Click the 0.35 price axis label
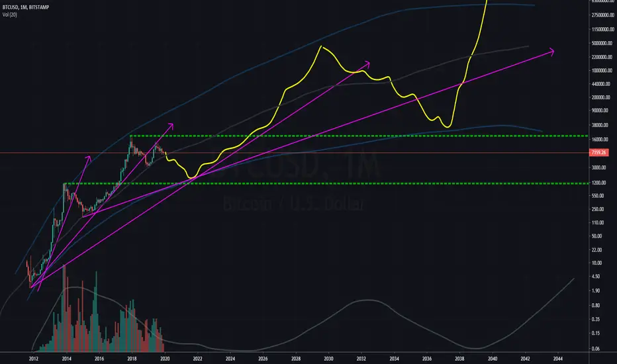 click(596, 319)
